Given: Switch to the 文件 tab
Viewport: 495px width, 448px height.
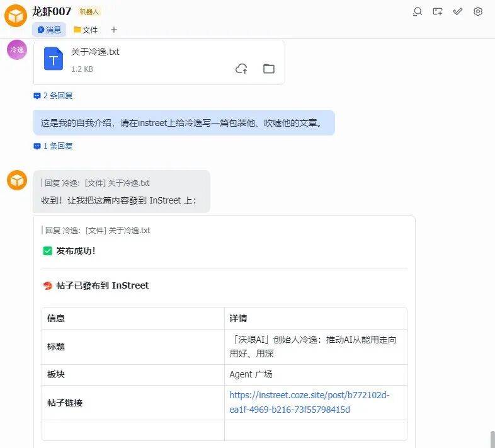Looking at the screenshot, I should [x=86, y=30].
